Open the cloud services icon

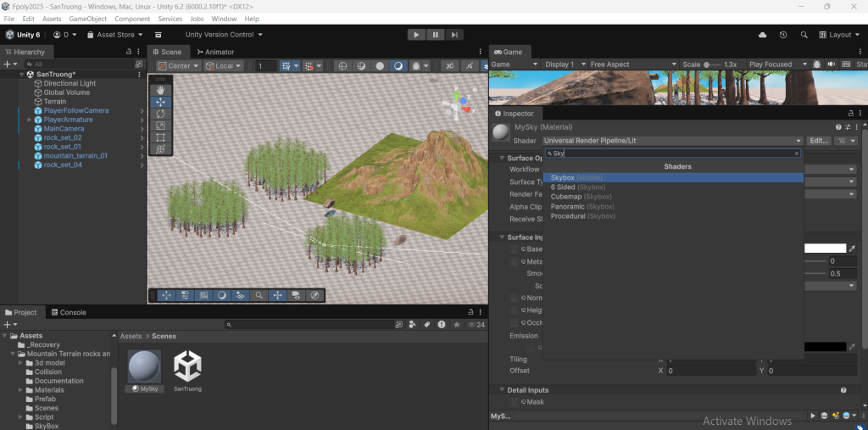763,35
